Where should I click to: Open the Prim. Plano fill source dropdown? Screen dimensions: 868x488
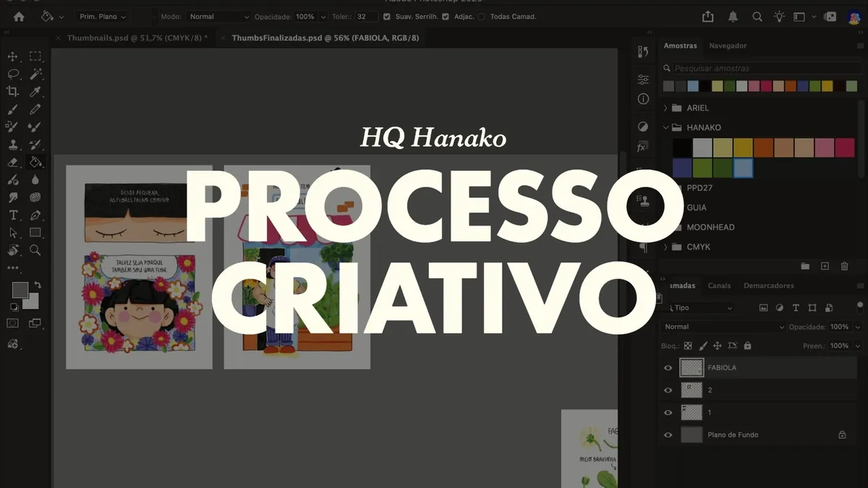[101, 17]
